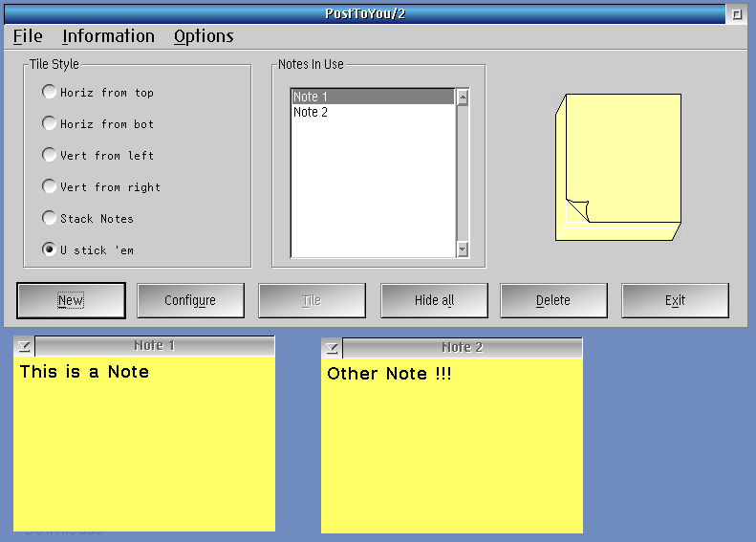The height and width of the screenshot is (542, 756).
Task: Choose Vert from left tile style
Action: [50, 156]
